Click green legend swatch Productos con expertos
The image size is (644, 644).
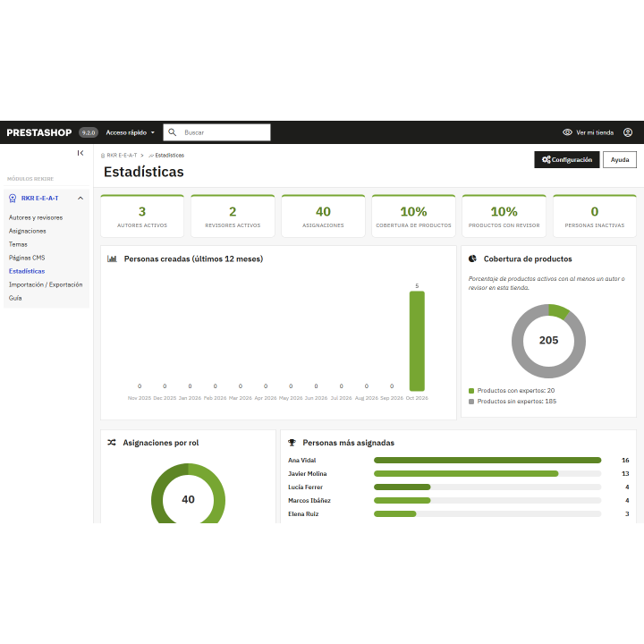[471, 391]
